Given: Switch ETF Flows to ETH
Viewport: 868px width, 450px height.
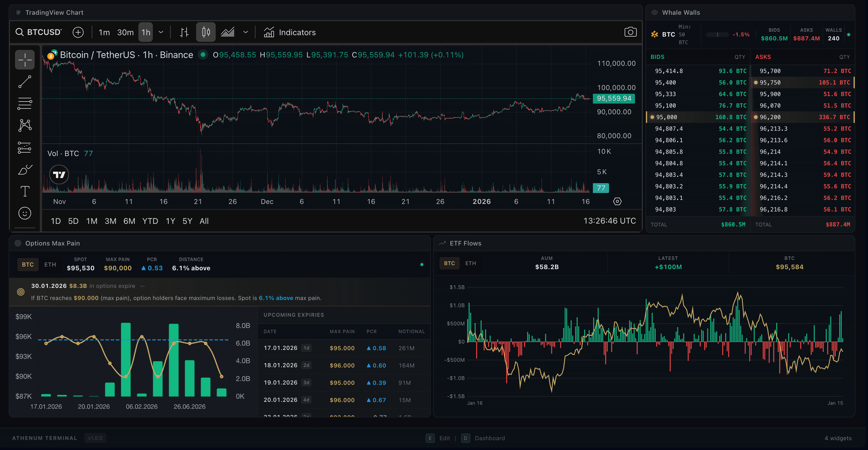Looking at the screenshot, I should point(470,263).
